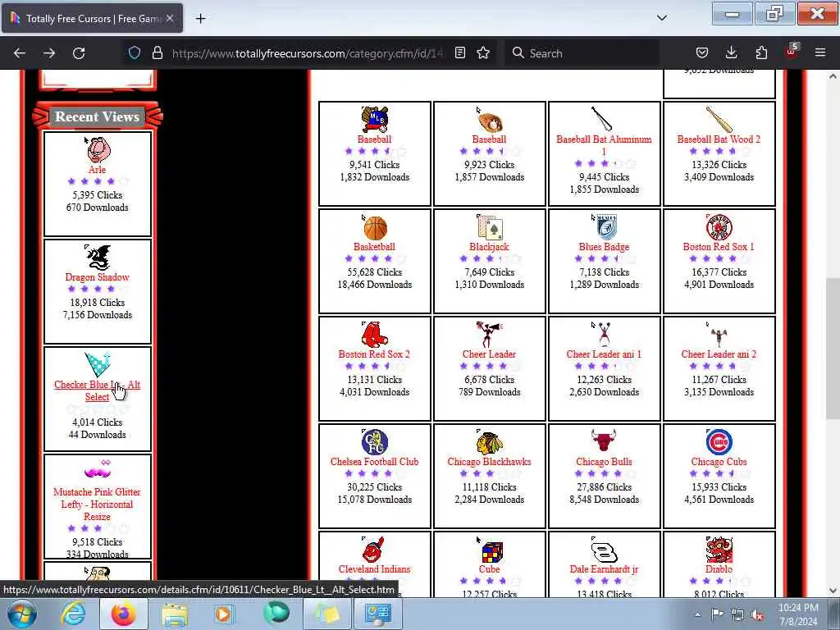The image size is (840, 630).
Task: Toggle reader view icon
Action: click(459, 53)
